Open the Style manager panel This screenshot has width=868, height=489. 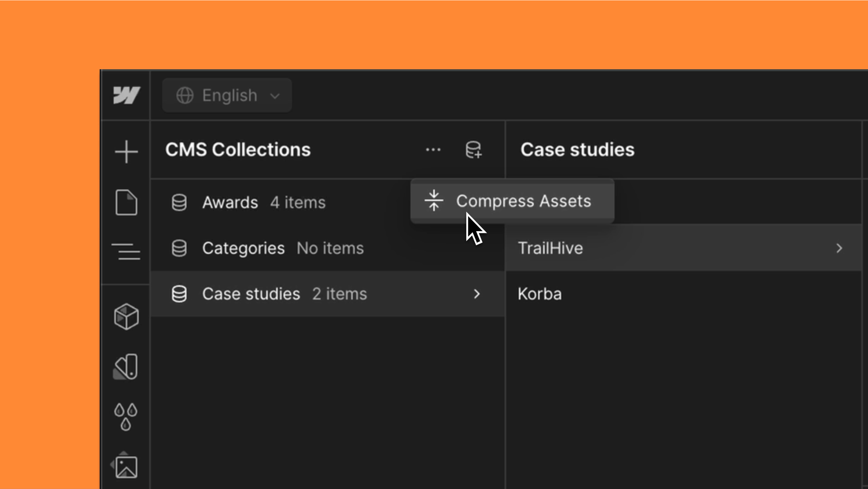pyautogui.click(x=126, y=366)
